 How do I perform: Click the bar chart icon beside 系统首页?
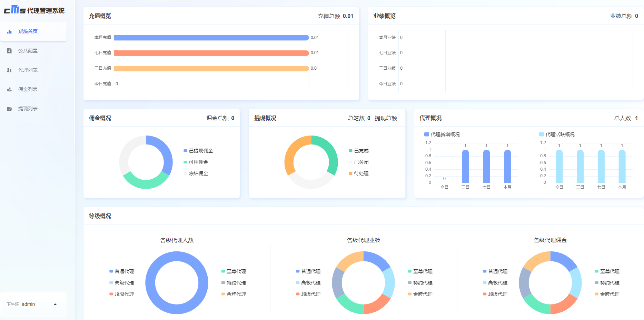pos(9,32)
